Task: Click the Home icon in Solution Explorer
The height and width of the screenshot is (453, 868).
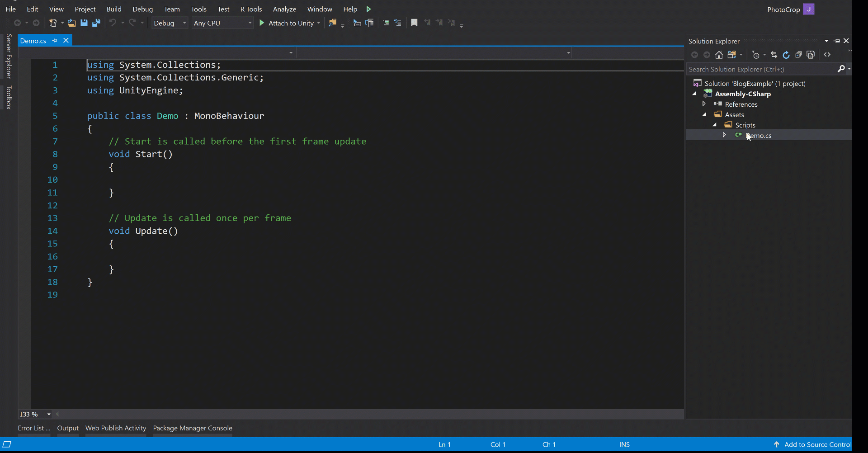Action: (719, 55)
